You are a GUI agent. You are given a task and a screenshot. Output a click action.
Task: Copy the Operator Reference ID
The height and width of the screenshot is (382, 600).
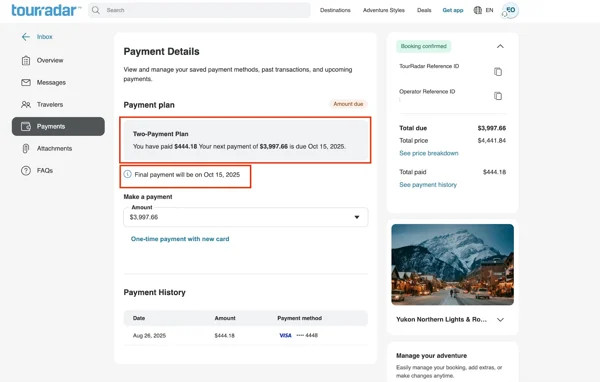point(498,96)
